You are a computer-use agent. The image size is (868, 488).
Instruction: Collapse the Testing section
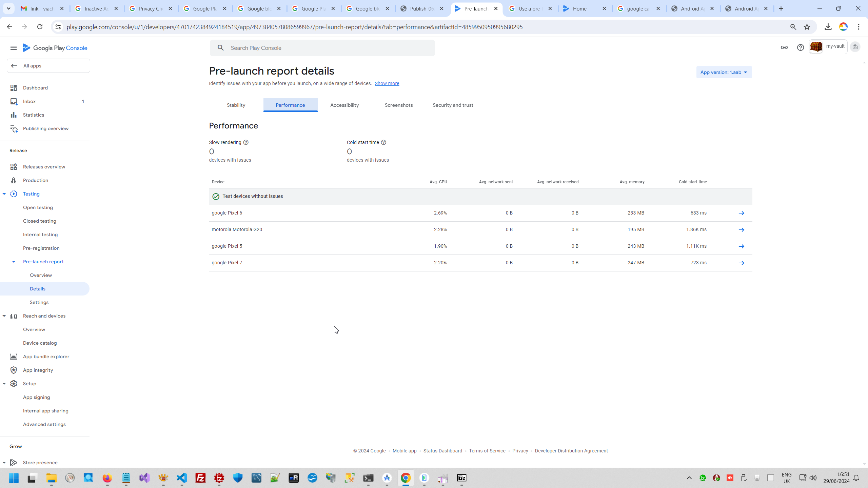point(4,194)
